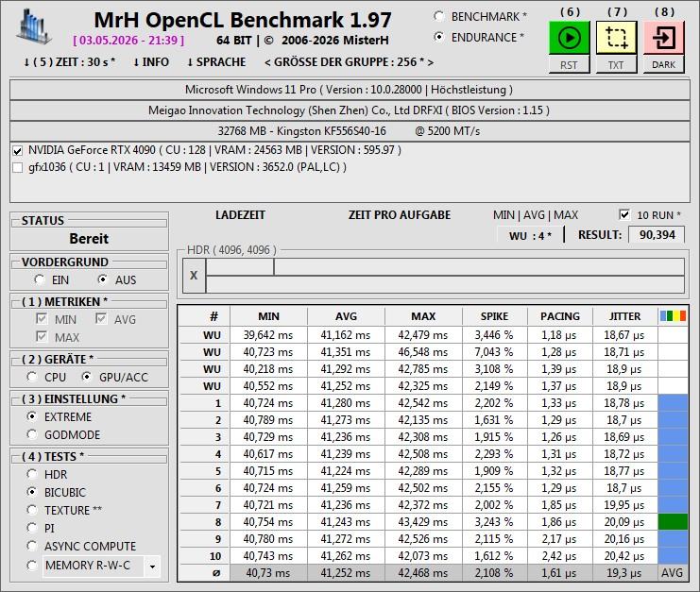
Task: Choose GODMODE setting
Action: (x=32, y=434)
